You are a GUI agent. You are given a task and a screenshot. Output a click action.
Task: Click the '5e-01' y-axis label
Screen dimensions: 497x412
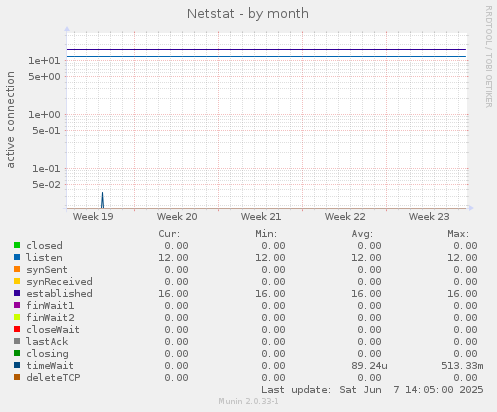click(x=46, y=131)
